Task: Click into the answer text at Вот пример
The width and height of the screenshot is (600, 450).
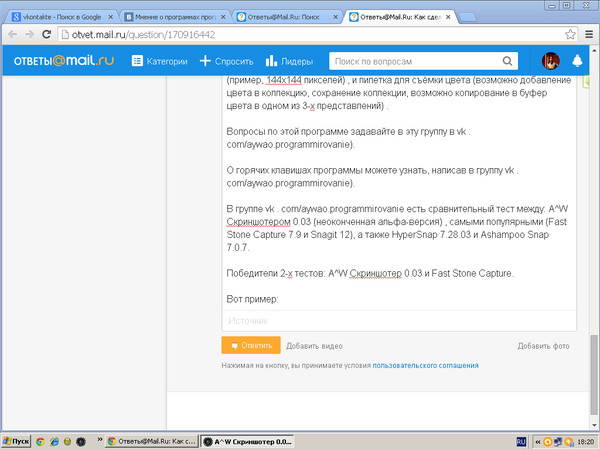Action: 253,299
